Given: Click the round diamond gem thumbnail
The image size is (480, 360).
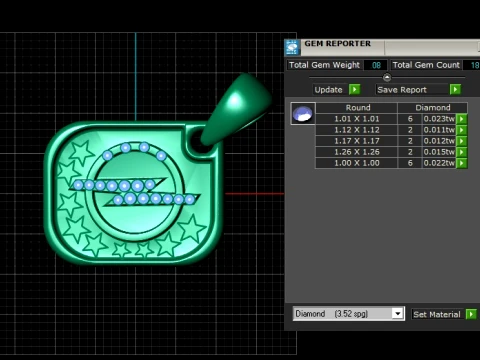Looking at the screenshot, I should pos(303,114).
